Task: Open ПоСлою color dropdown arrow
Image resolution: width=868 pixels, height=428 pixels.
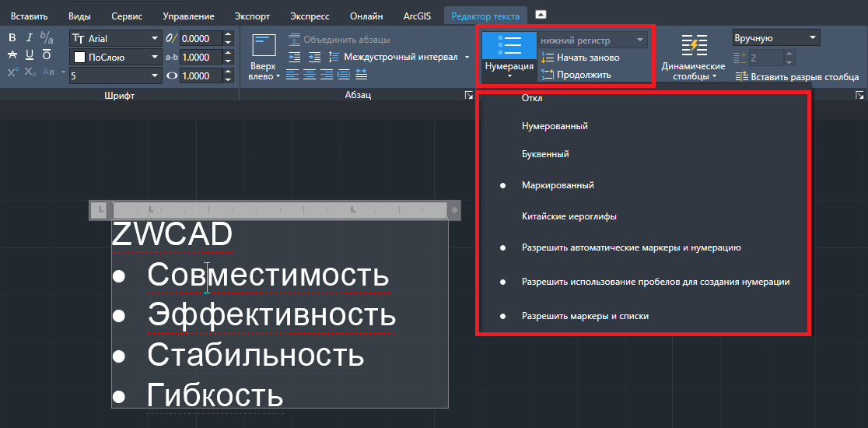Action: pos(155,57)
